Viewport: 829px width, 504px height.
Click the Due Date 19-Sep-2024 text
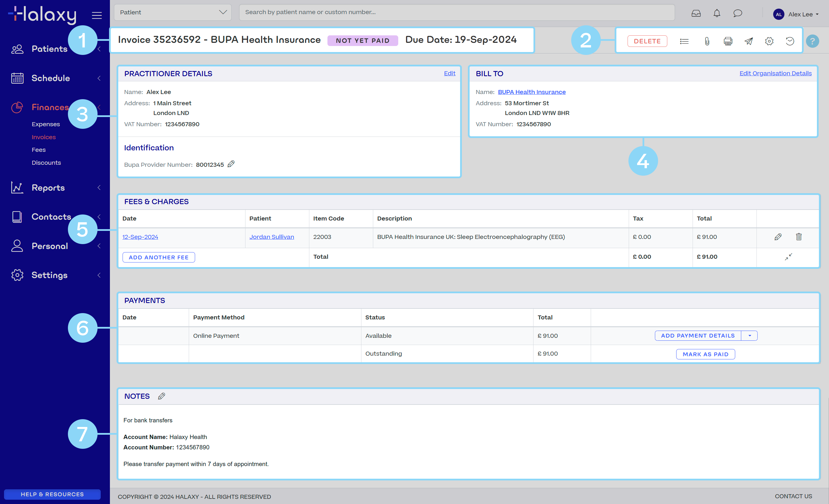tap(461, 40)
